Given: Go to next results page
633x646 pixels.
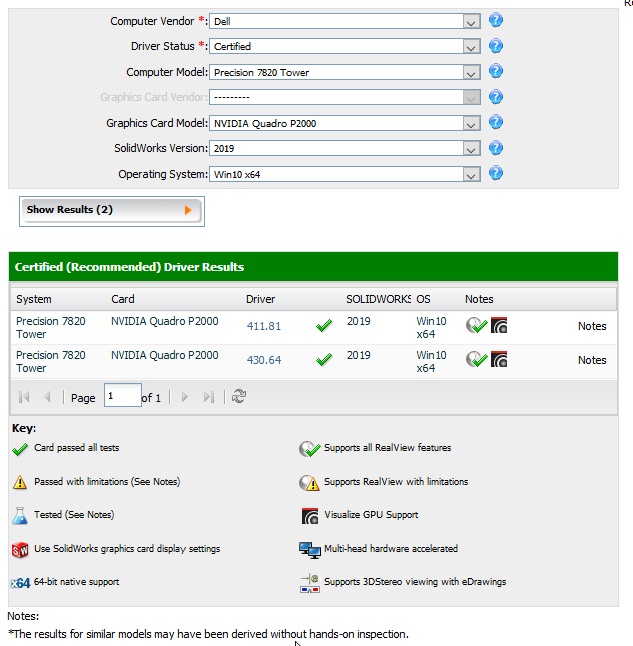Looking at the screenshot, I should pos(185,397).
